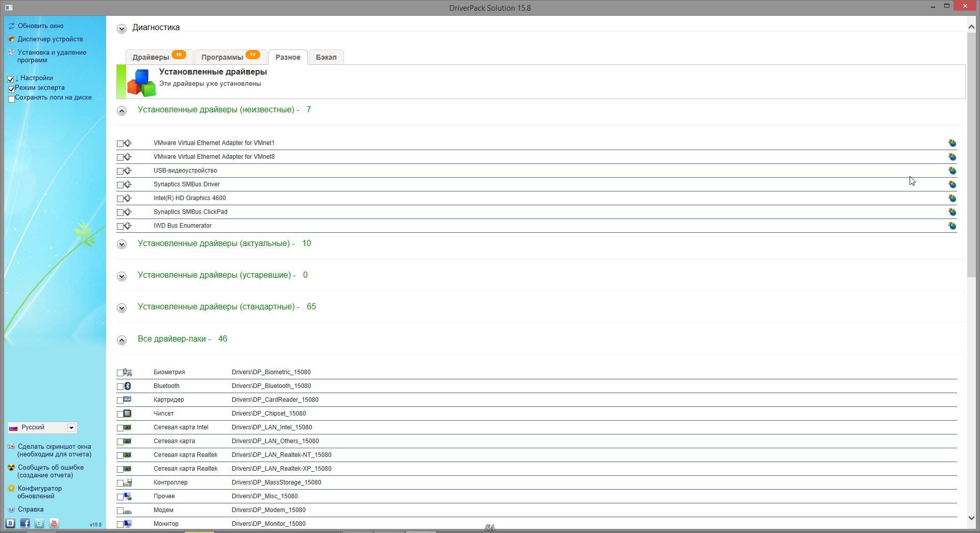Open the Twitter social icon
The width and height of the screenshot is (980, 533).
coord(39,523)
